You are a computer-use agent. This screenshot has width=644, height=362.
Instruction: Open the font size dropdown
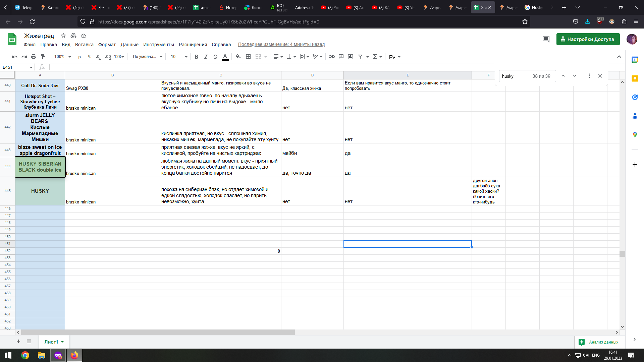(x=179, y=57)
